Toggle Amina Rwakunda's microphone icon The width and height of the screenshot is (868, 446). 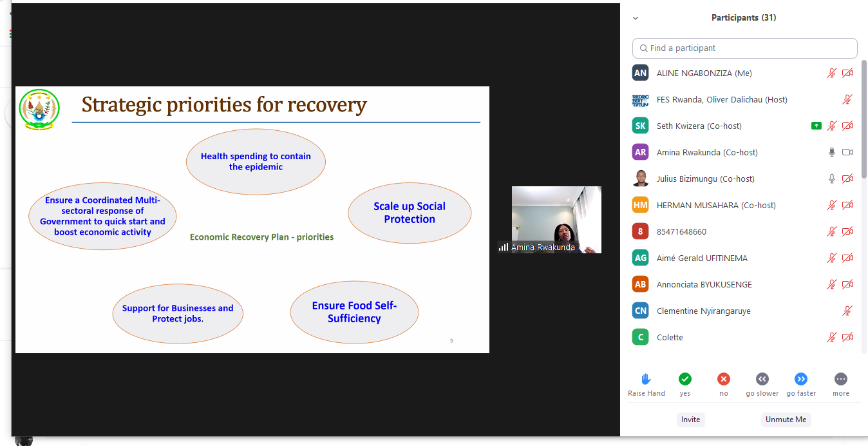pos(832,153)
